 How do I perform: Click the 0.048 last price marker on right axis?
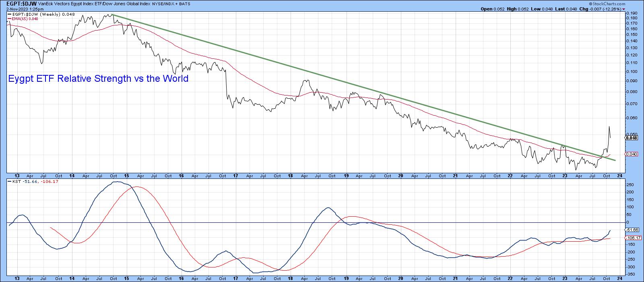630,137
